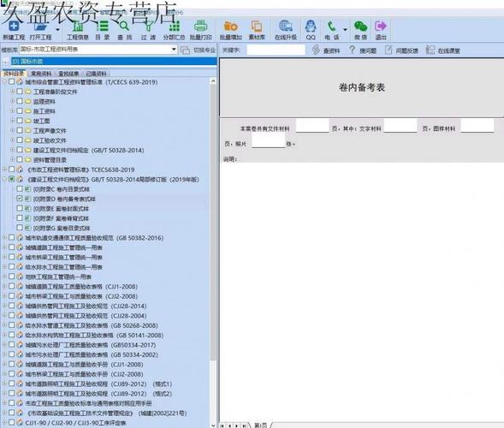The image size is (504, 428).
Task: Click the 文字材料 page count blank field
Action: click(x=400, y=126)
